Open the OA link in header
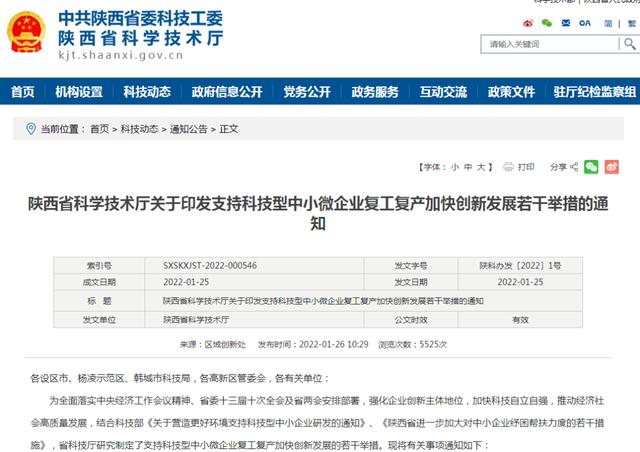This screenshot has width=640, height=452. 584,23
